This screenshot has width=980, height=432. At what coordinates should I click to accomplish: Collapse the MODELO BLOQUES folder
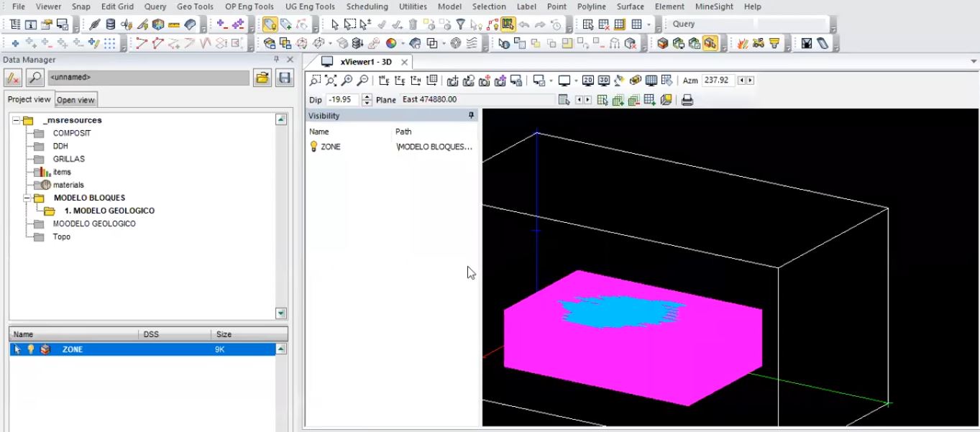click(x=27, y=198)
